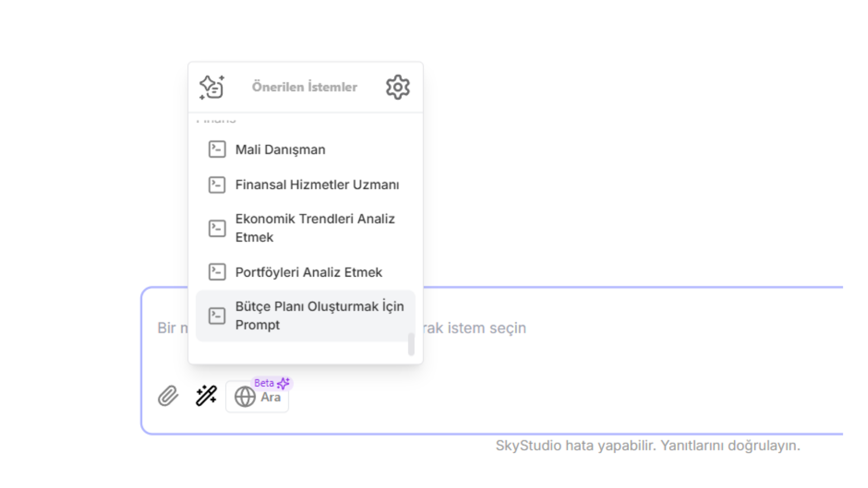The image size is (868, 488).
Task: Focus the message input field
Action: [492, 328]
